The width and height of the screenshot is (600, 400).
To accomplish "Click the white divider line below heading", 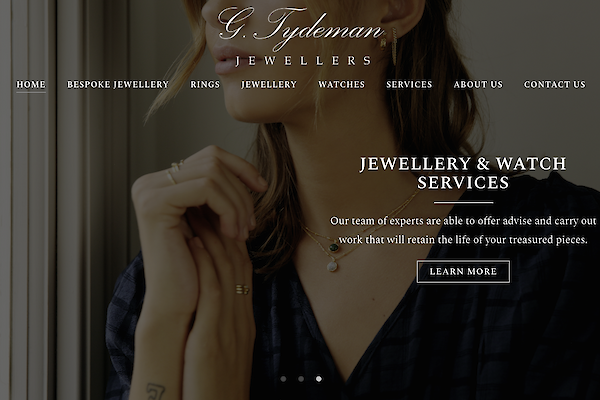I will click(x=463, y=202).
